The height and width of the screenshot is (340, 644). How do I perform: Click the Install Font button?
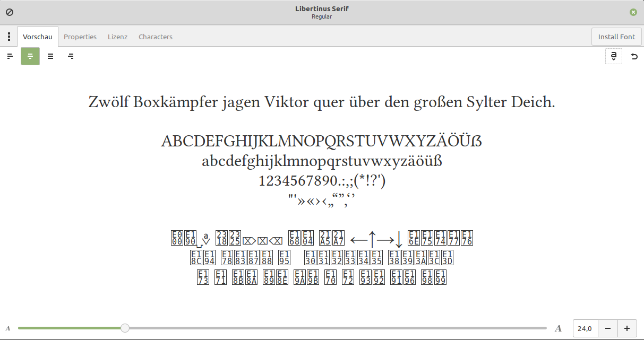pos(616,37)
